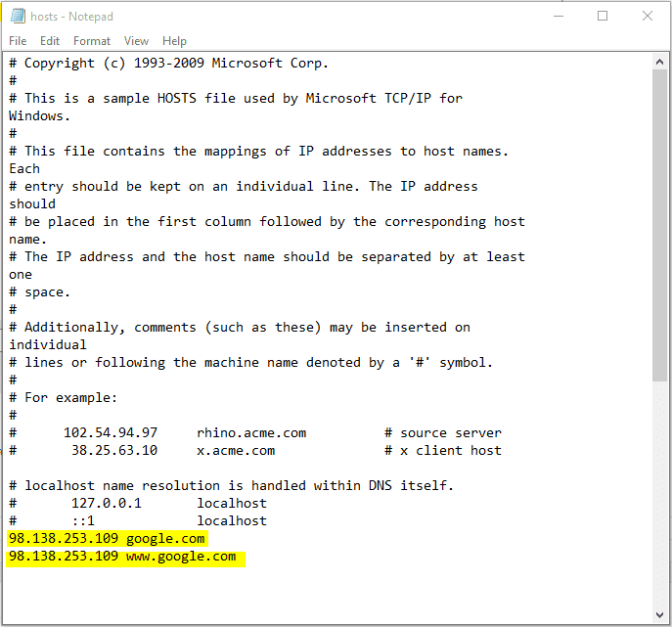Open the View menu

point(137,41)
